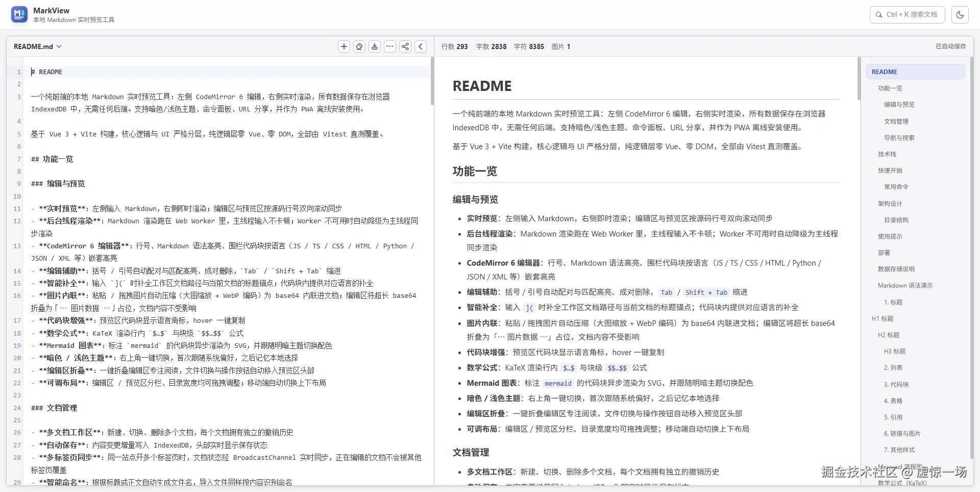Image resolution: width=980 pixels, height=492 pixels.
Task: Click the download export icon
Action: [375, 46]
